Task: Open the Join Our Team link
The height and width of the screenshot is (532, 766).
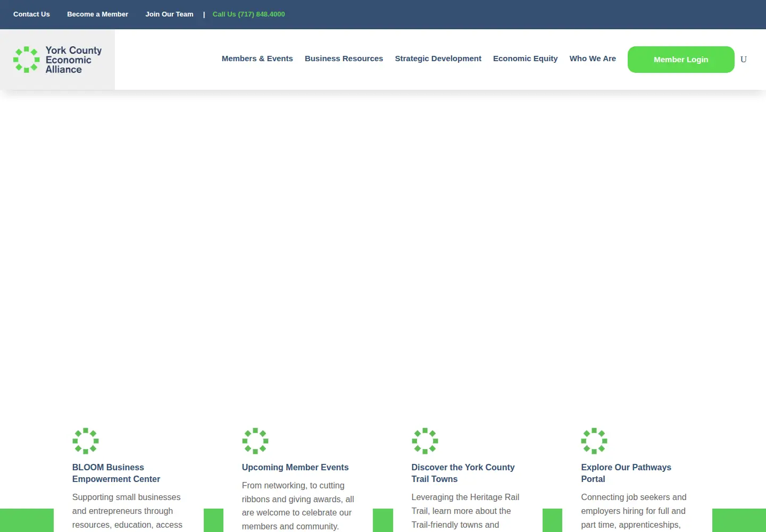Action: (170, 14)
